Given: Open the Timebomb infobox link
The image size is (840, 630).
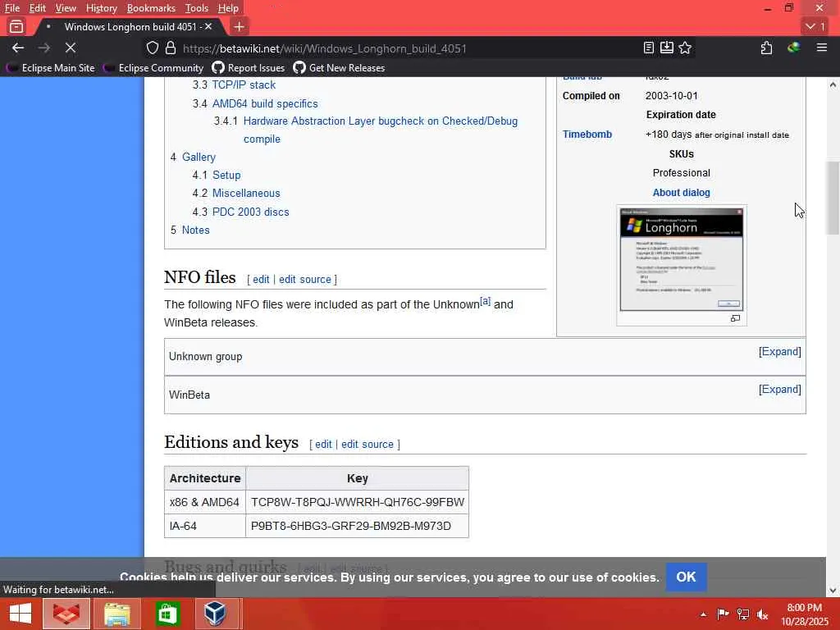Looking at the screenshot, I should coord(587,135).
